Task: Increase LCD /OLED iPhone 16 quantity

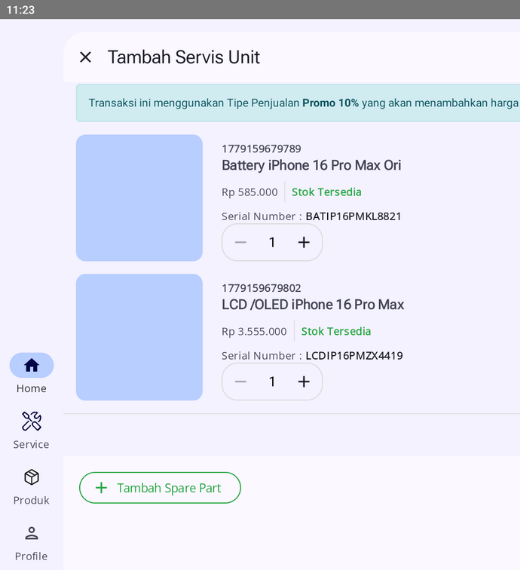Action: click(x=304, y=382)
